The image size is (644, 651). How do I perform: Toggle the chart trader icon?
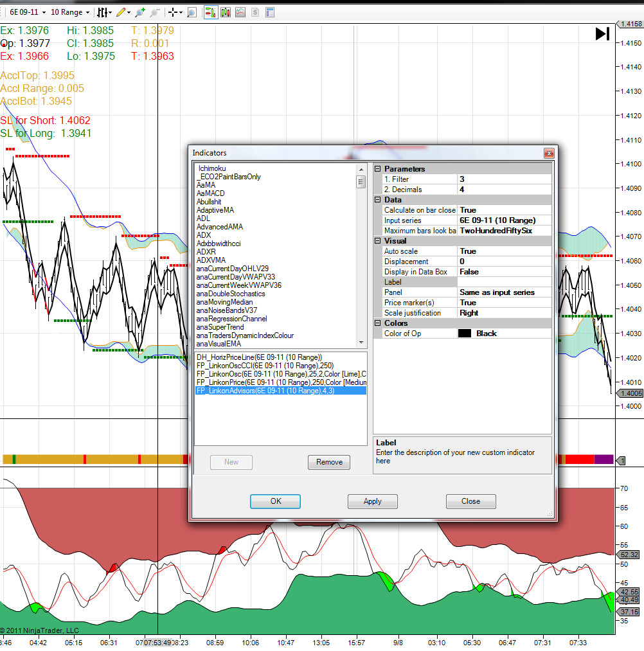pos(211,12)
